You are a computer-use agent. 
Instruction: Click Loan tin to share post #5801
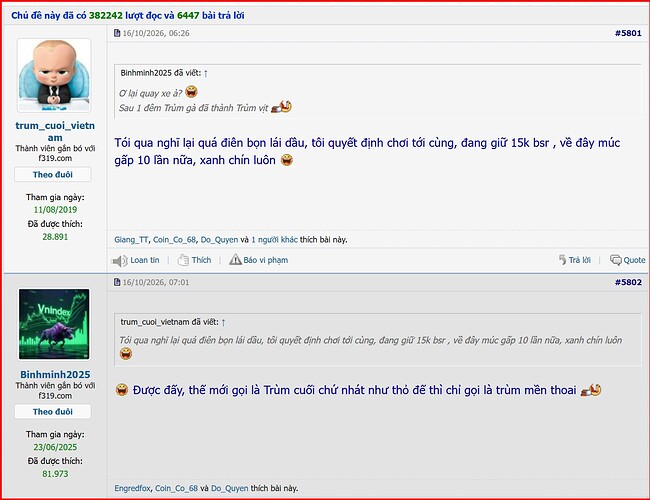(145, 260)
